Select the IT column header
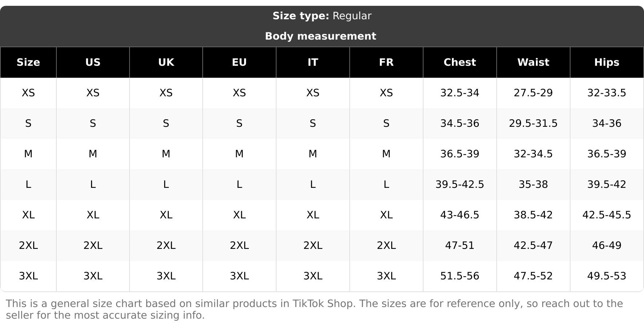644x327 pixels. 313,62
